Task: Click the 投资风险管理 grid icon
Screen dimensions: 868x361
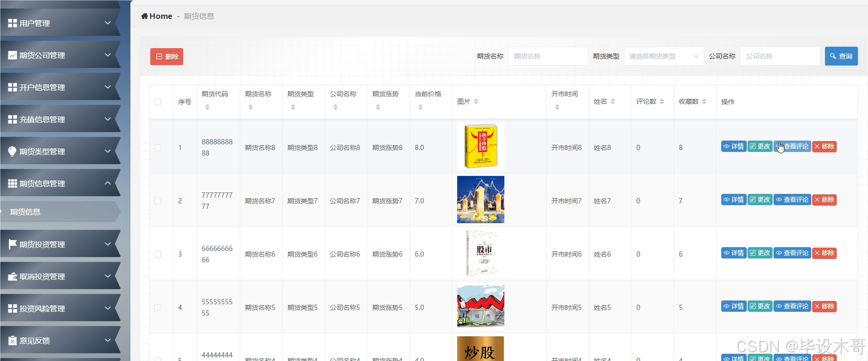Action: click(x=13, y=309)
